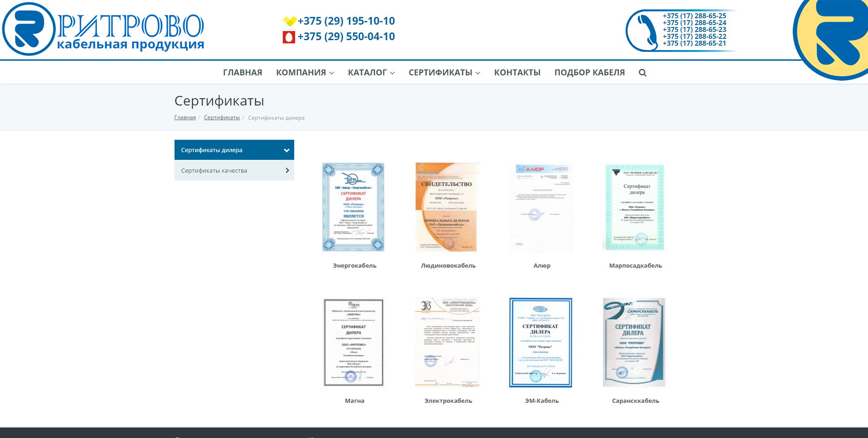868x438 pixels.
Task: Click the Электрокабель caption text
Action: coord(448,401)
